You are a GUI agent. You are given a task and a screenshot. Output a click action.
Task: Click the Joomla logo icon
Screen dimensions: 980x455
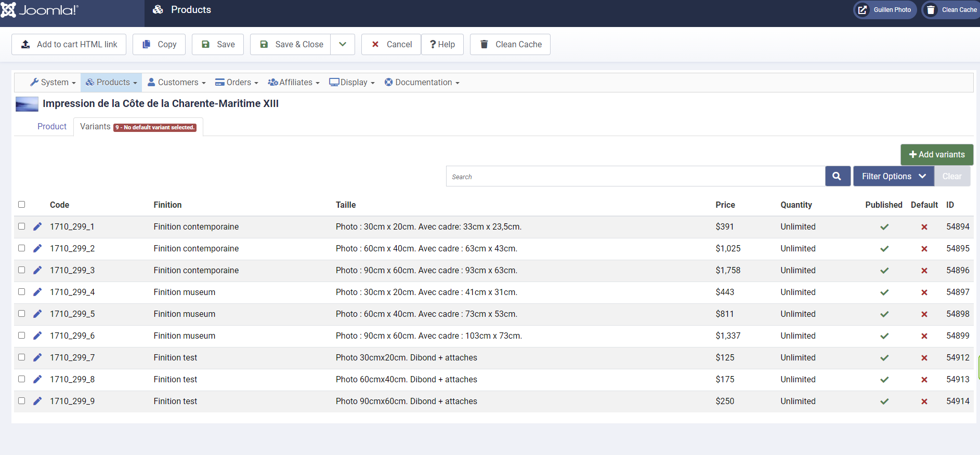[8, 10]
